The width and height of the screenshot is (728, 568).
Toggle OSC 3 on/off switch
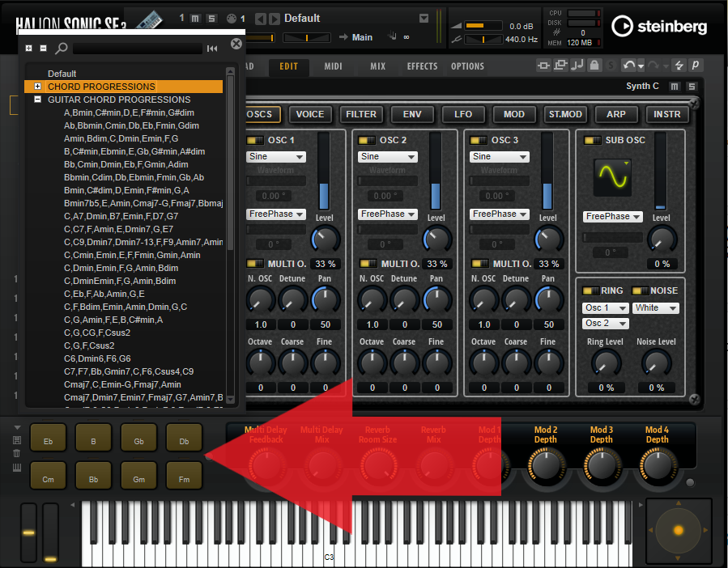(479, 140)
